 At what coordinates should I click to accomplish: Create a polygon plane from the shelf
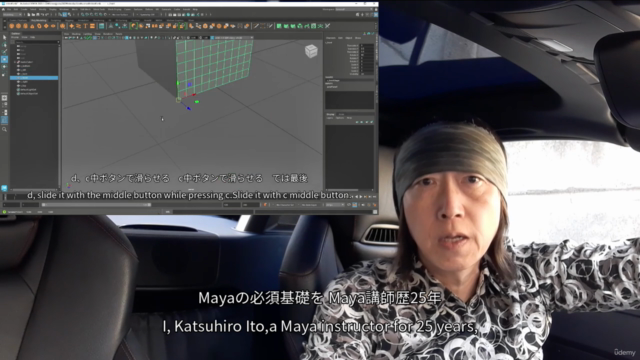click(46, 26)
